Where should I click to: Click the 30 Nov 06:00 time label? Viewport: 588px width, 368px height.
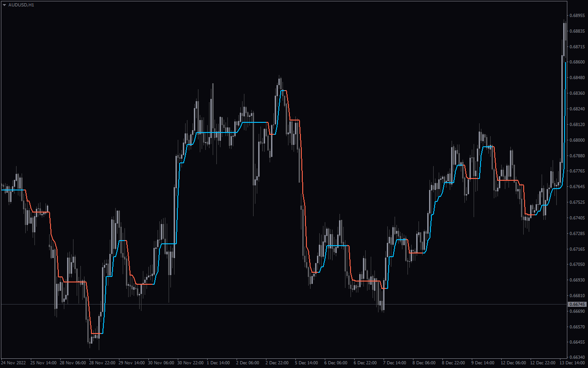(x=161, y=363)
